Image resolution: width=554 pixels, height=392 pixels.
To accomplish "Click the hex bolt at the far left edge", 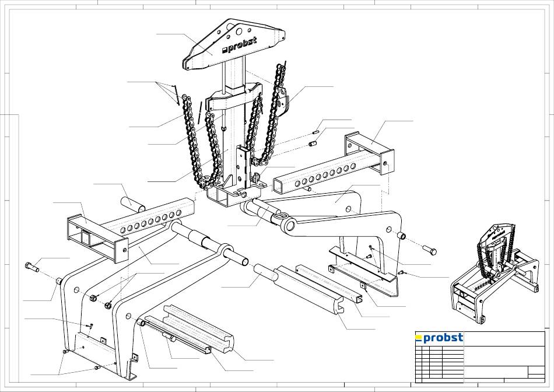I will coord(32,267).
